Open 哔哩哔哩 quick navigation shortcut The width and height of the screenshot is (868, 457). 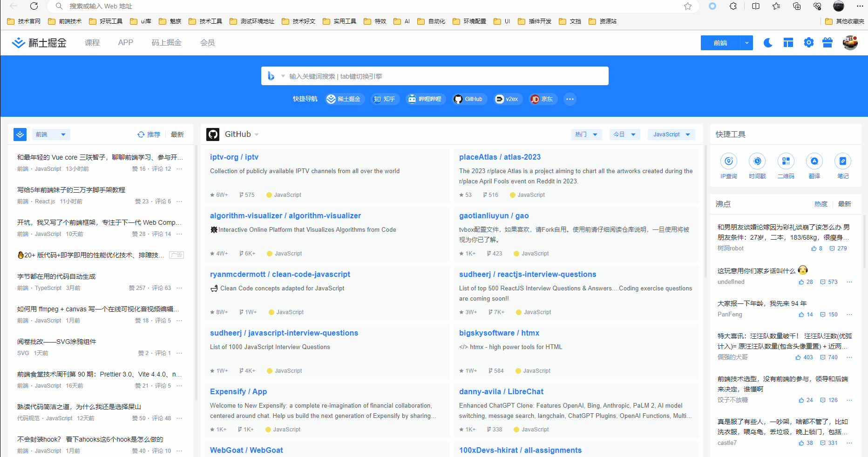426,99
